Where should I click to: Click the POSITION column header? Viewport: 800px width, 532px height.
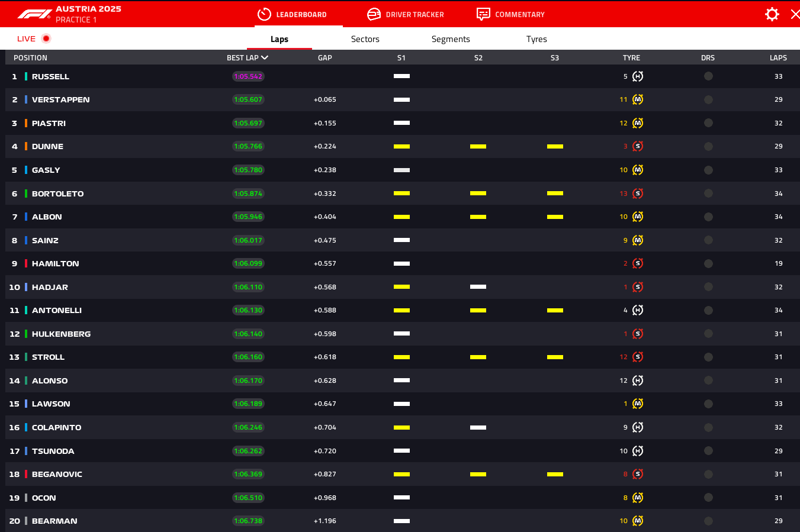click(x=30, y=57)
